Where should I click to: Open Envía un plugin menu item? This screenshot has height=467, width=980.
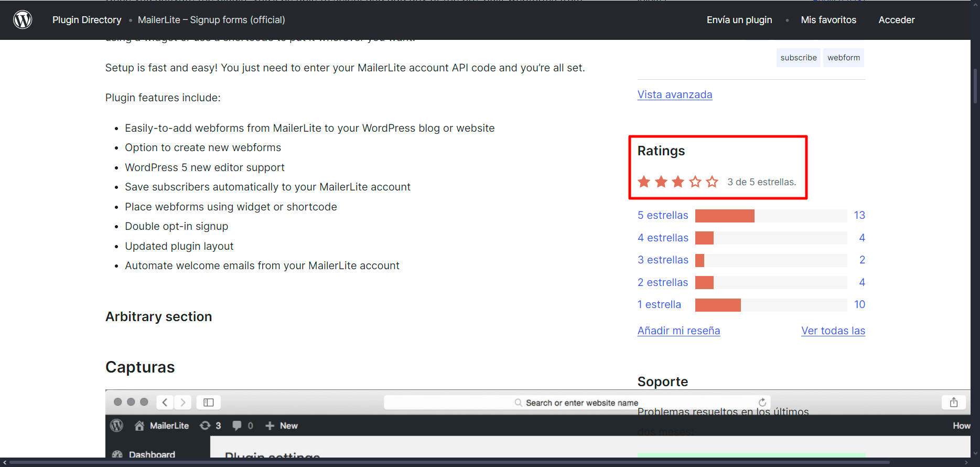(x=739, y=20)
